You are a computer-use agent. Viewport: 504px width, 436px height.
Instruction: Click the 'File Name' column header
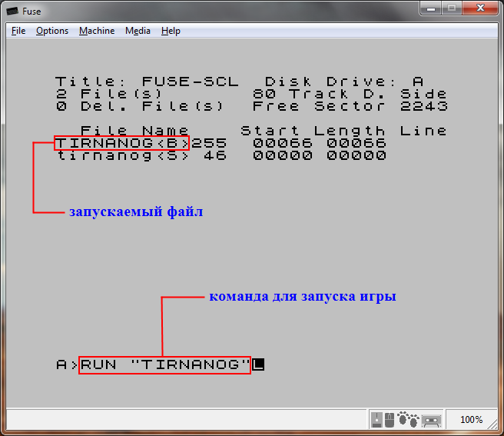click(x=134, y=131)
